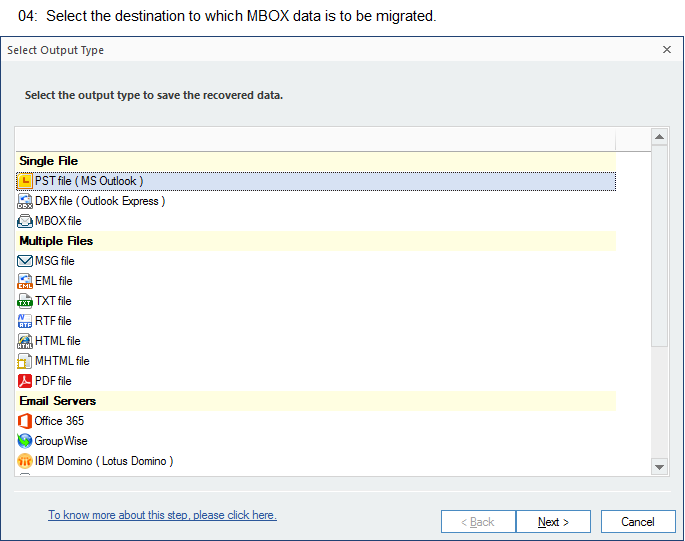685x541 pixels.
Task: Select 'PST file ( MS Outlook )' output type
Action: click(316, 181)
